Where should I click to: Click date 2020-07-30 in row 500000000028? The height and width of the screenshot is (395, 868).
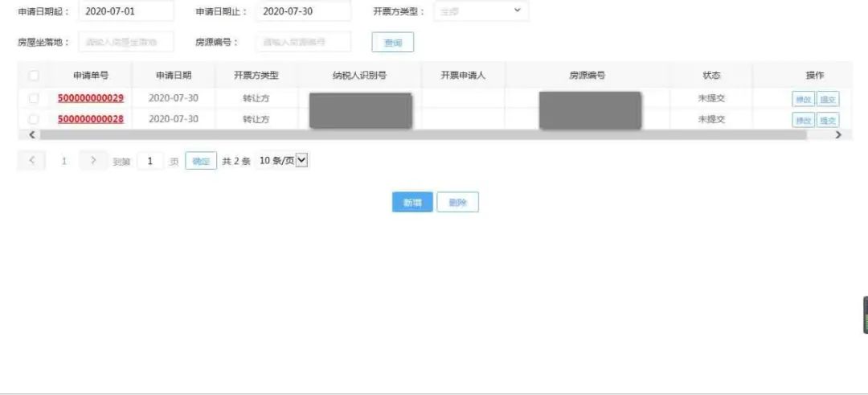pyautogui.click(x=174, y=119)
